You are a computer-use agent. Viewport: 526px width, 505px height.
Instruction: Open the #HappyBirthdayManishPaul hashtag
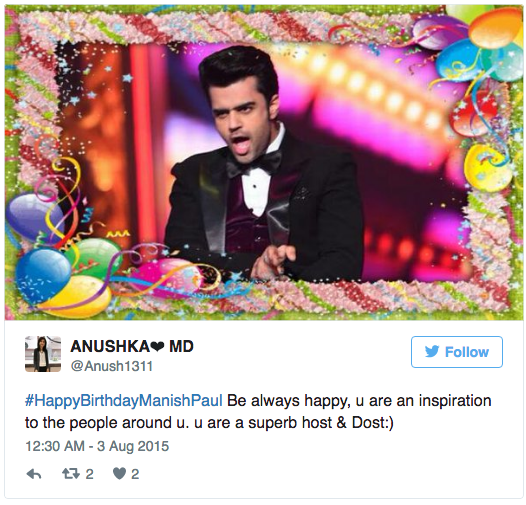point(124,401)
